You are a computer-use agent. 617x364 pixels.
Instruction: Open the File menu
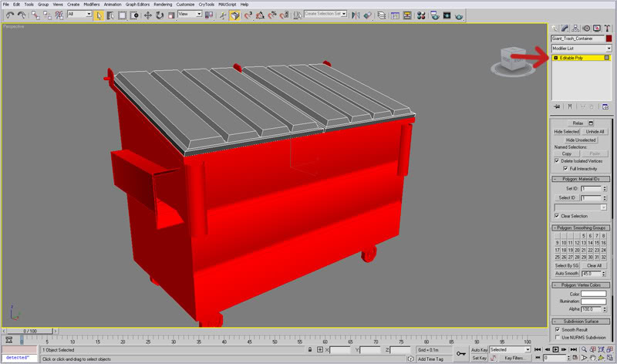tap(6, 5)
